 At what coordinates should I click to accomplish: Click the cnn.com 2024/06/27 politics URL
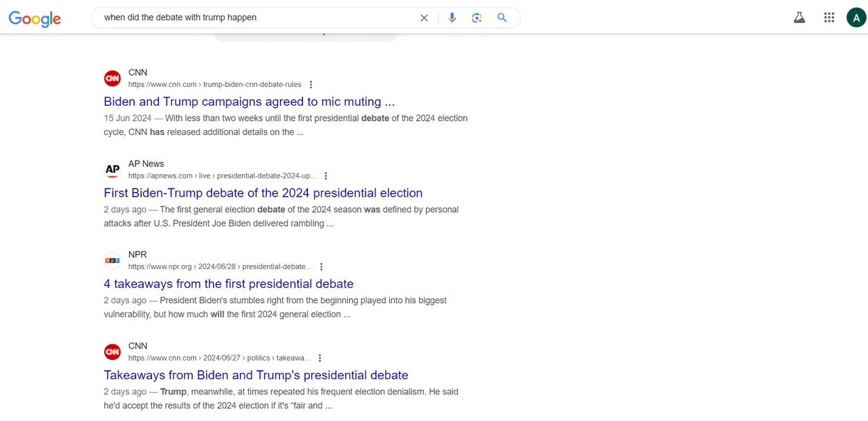tap(219, 358)
